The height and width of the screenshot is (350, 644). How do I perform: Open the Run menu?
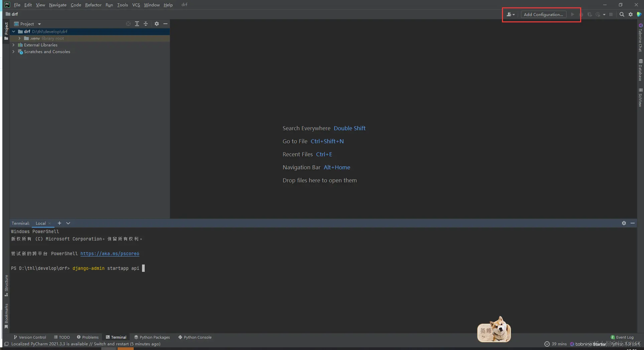pyautogui.click(x=109, y=5)
